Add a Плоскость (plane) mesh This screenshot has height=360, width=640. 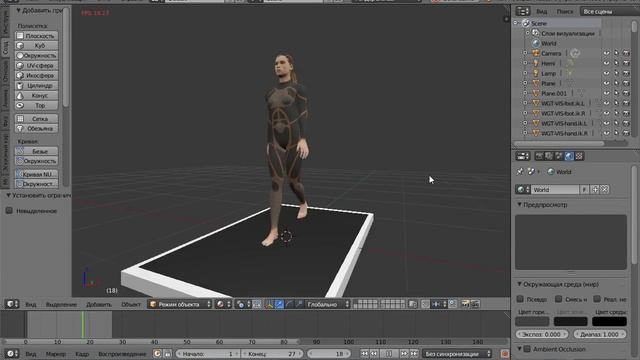[x=36, y=36]
